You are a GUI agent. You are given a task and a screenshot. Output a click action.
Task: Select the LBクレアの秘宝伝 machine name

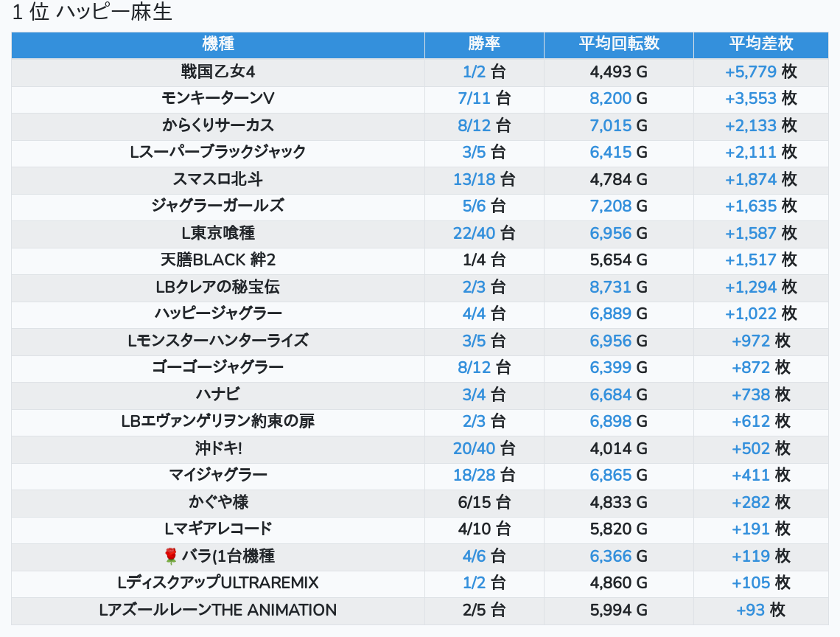[x=218, y=287]
